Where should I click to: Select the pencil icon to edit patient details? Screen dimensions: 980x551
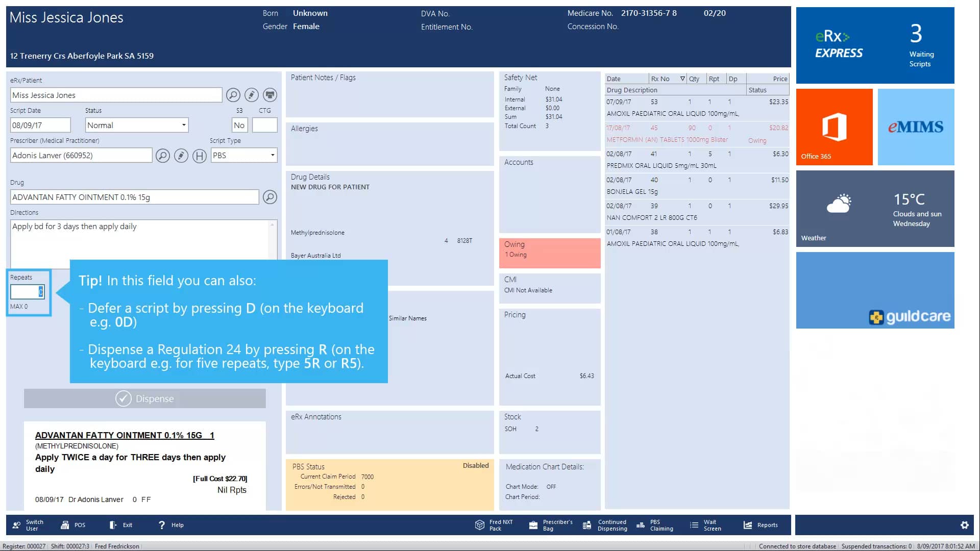pyautogui.click(x=252, y=95)
